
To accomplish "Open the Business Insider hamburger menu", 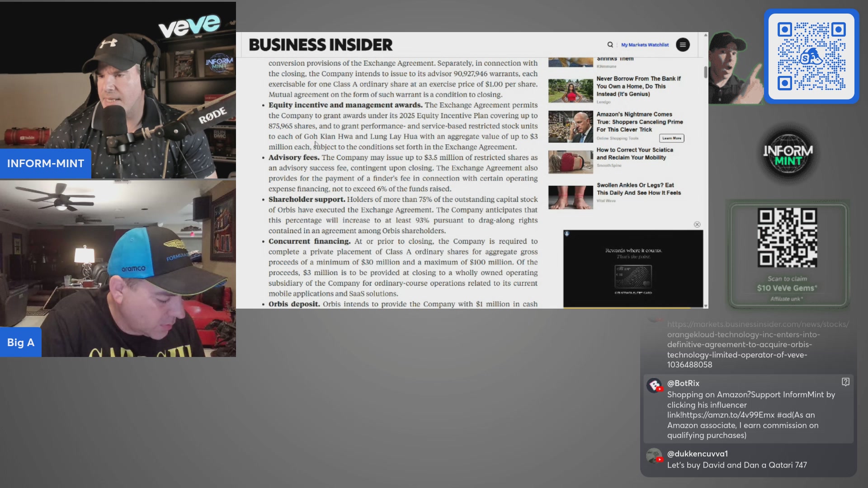I will click(683, 45).
